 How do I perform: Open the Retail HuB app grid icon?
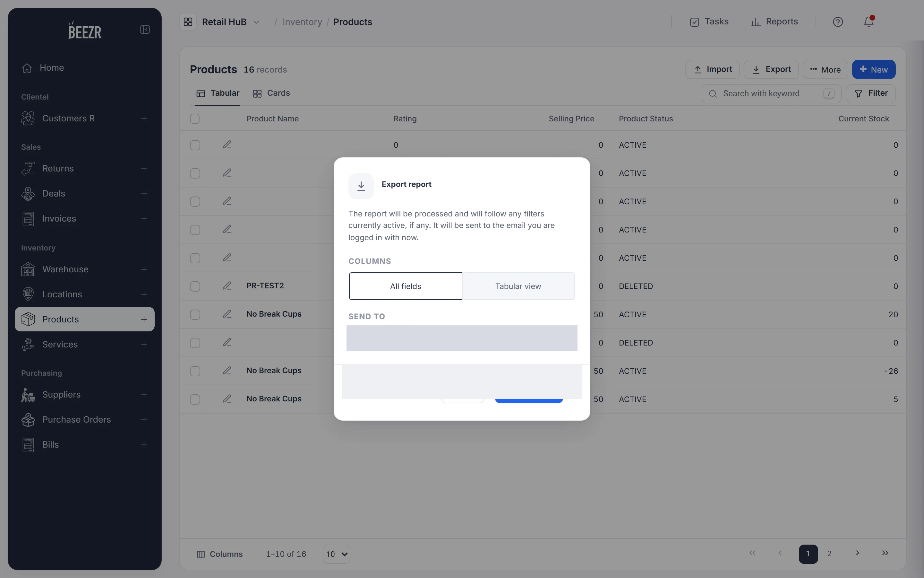[188, 22]
